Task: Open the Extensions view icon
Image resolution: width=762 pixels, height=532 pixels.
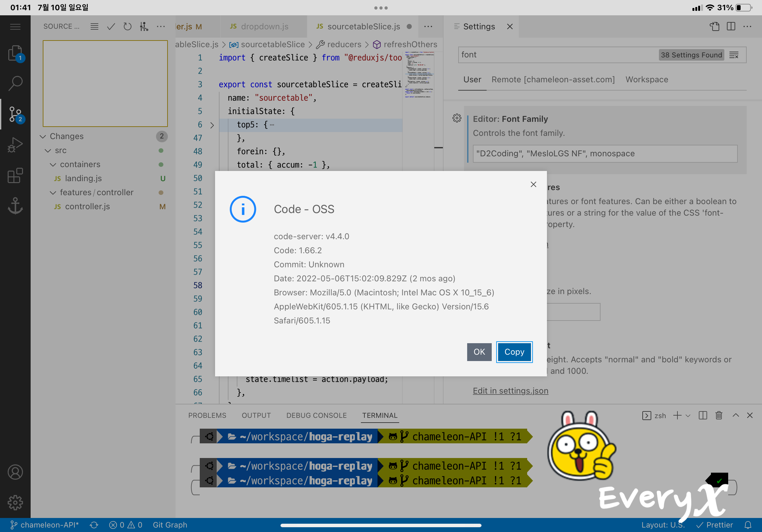Action: pyautogui.click(x=15, y=175)
